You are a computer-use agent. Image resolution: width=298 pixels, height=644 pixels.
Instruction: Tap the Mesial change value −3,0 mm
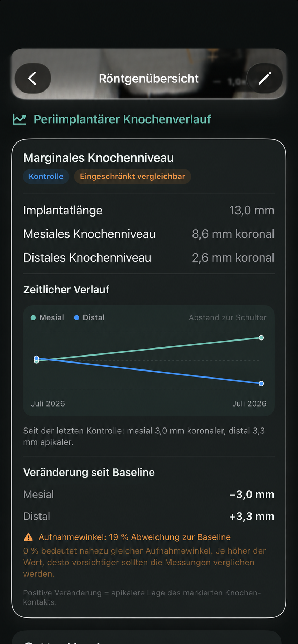pyautogui.click(x=252, y=495)
